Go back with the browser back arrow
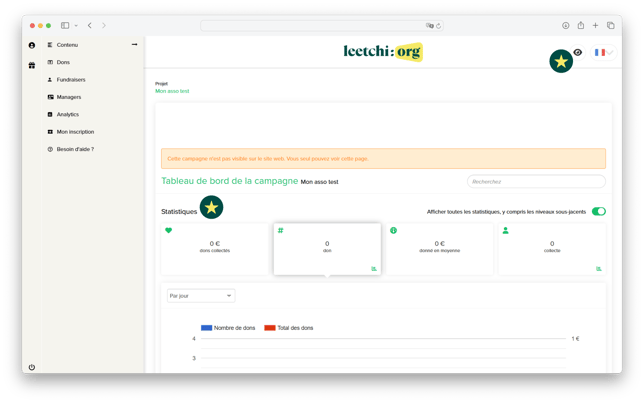Viewport: 644px width, 403px height. [90, 25]
